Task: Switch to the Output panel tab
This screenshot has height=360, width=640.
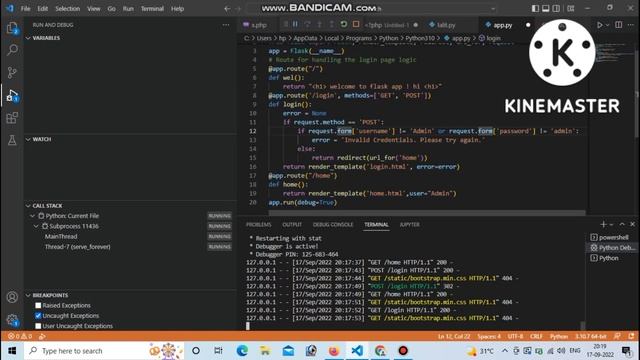Action: click(x=292, y=224)
